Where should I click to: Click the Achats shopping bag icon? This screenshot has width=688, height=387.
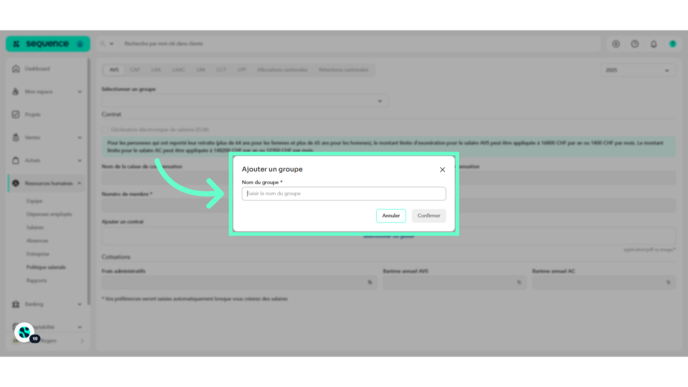click(x=16, y=161)
